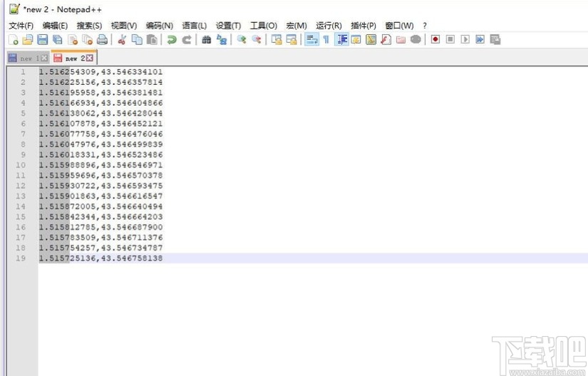
Task: Print the document using printer icon
Action: [x=102, y=39]
